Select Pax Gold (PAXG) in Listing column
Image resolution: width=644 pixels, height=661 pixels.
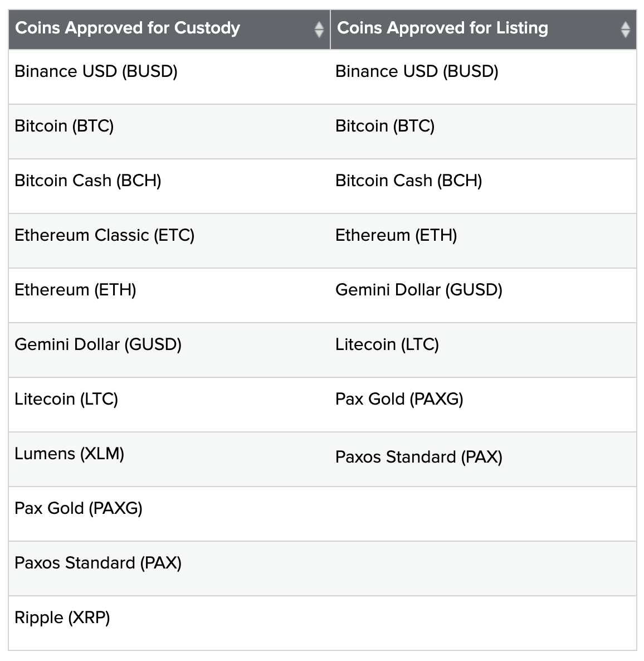coord(399,399)
